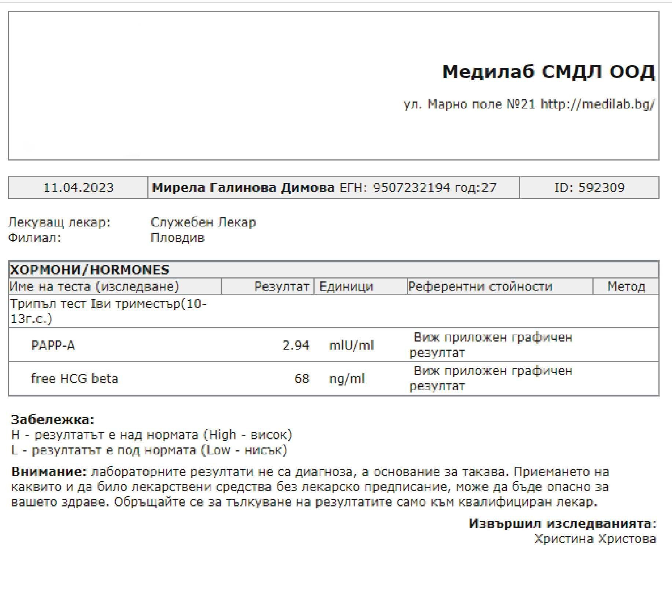Select the Метод column header
Viewport: 672px width, 616px height.
click(x=626, y=286)
